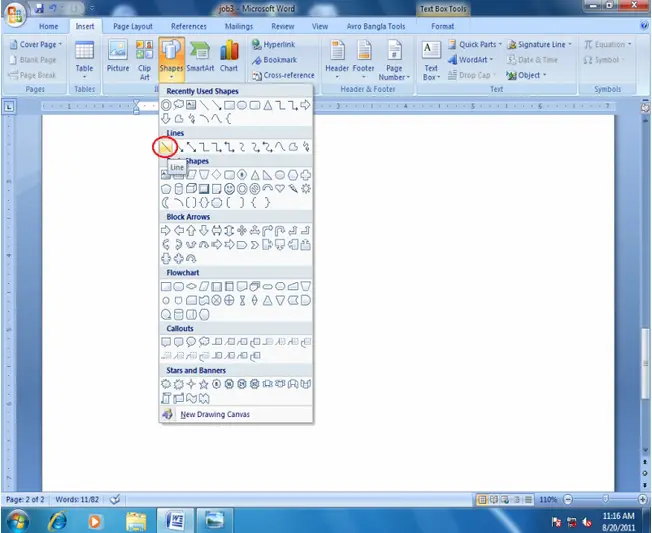Switch to Print Layout view

(x=482, y=499)
